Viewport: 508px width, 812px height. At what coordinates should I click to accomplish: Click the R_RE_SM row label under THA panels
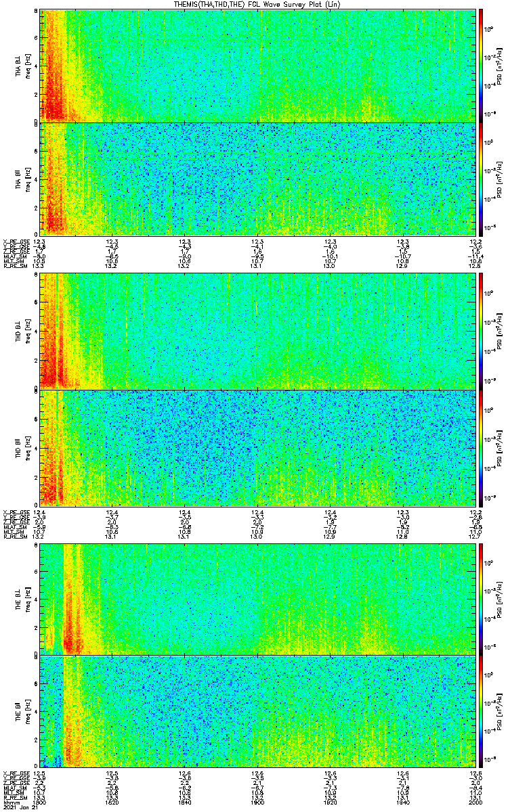pos(14,267)
